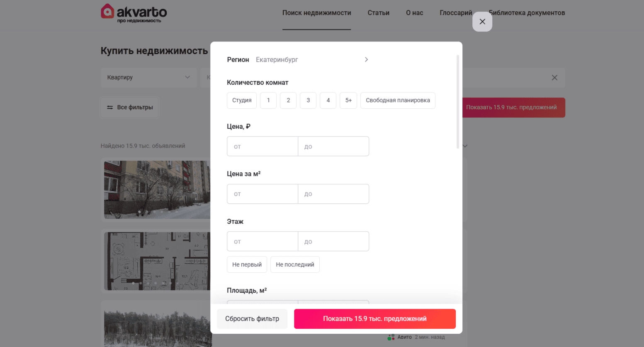Open the Квартиру property type dropdown
644x347 pixels.
[x=149, y=78]
